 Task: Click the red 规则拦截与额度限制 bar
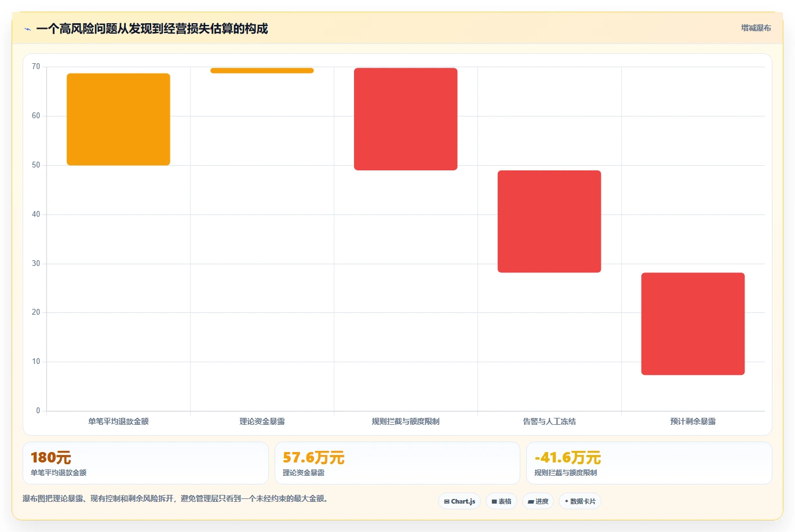406,119
